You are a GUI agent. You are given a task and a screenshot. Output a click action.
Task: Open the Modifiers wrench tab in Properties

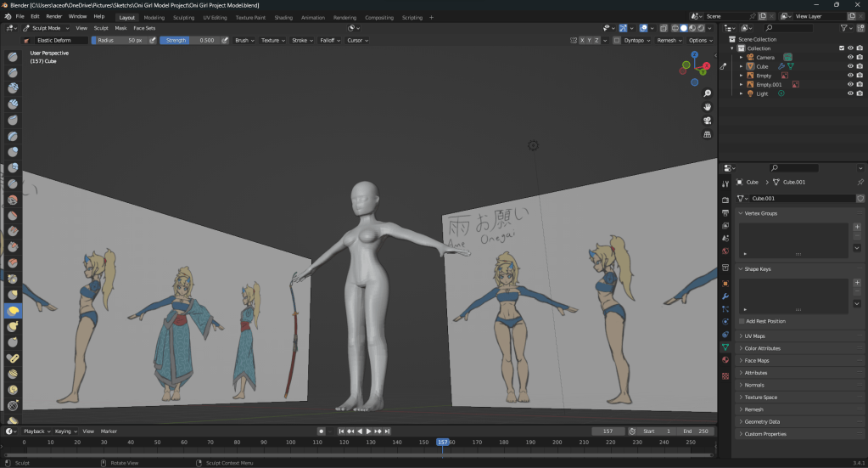pyautogui.click(x=725, y=296)
